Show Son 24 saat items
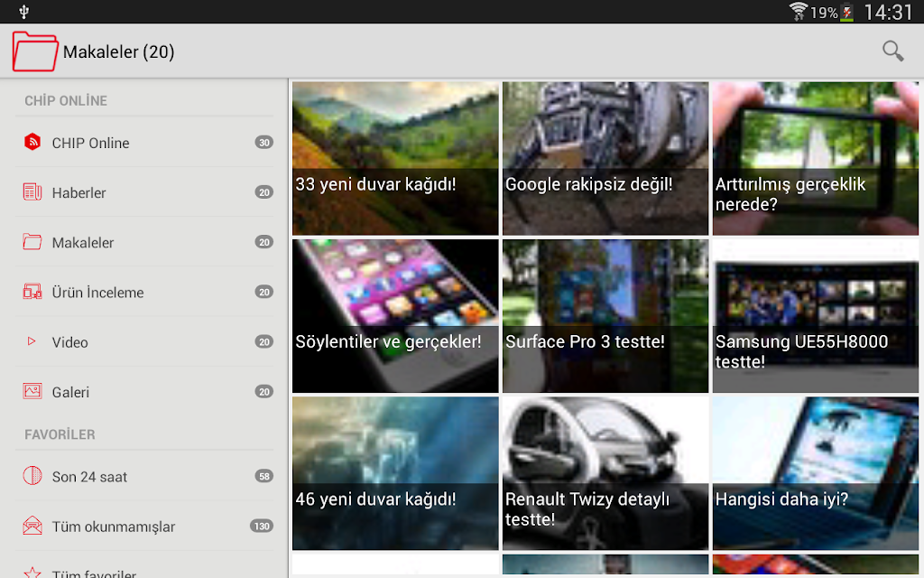 [x=144, y=476]
